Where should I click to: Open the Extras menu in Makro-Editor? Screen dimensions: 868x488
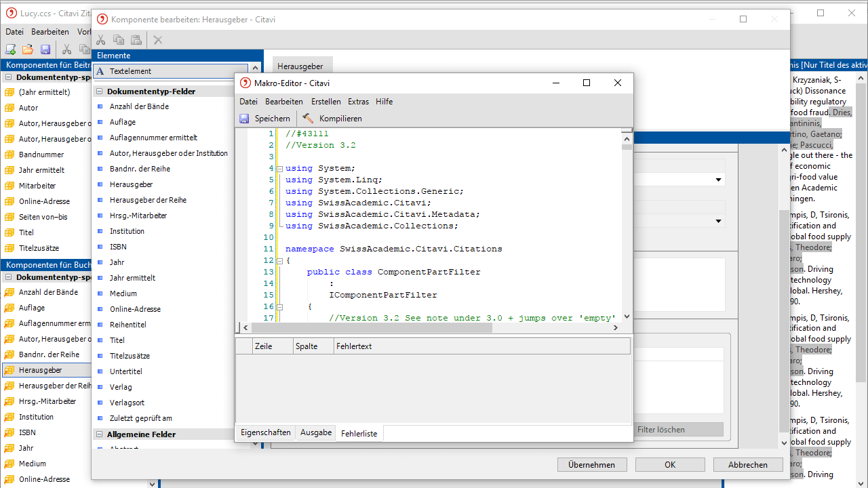pyautogui.click(x=358, y=102)
